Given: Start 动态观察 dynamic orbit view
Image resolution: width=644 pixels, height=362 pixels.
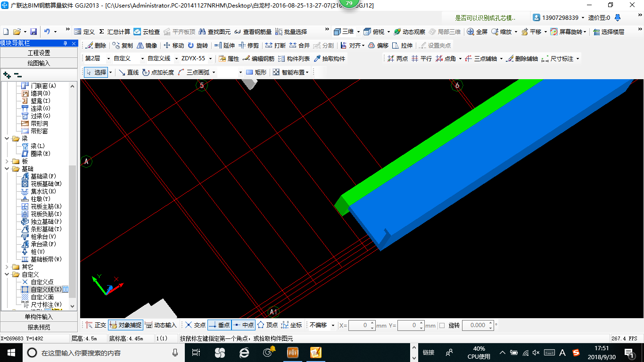Looking at the screenshot, I should (x=409, y=32).
